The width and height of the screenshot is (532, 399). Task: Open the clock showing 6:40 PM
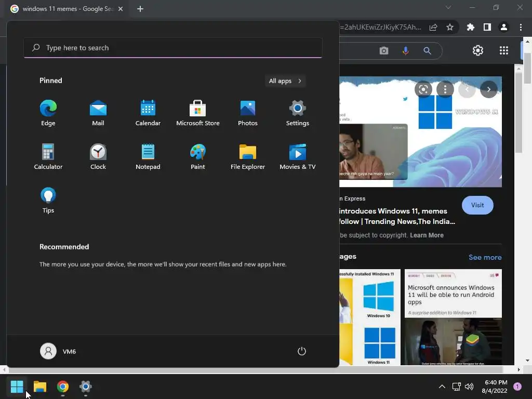pos(495,387)
